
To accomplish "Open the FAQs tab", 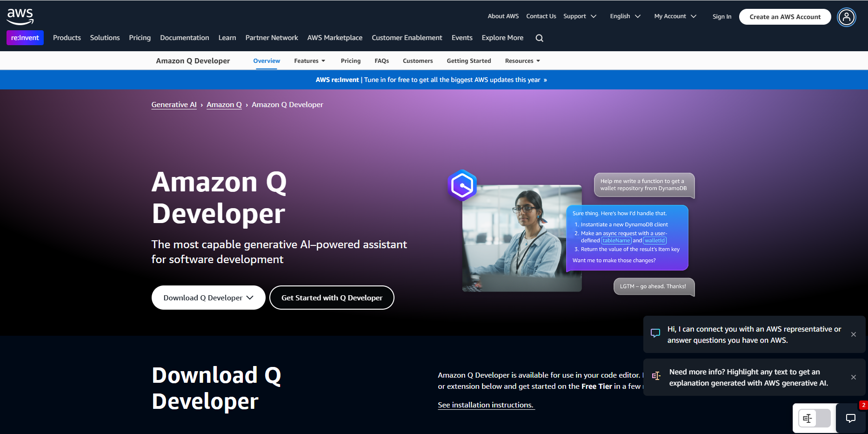I will tap(382, 61).
